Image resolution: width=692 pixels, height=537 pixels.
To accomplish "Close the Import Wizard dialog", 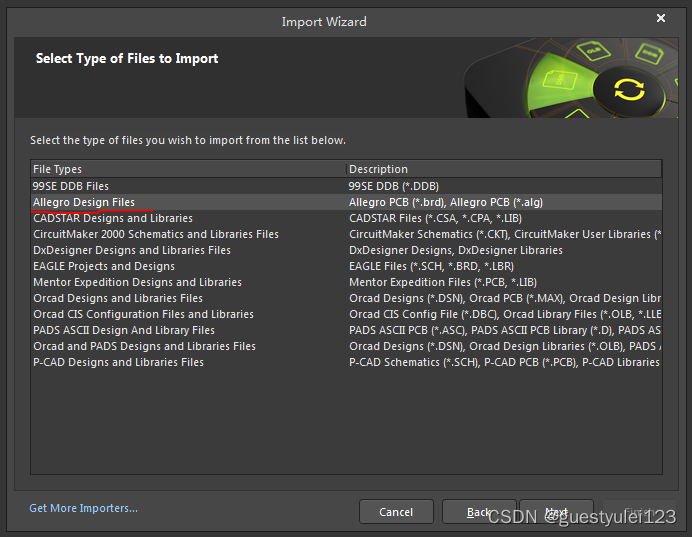I will (660, 19).
